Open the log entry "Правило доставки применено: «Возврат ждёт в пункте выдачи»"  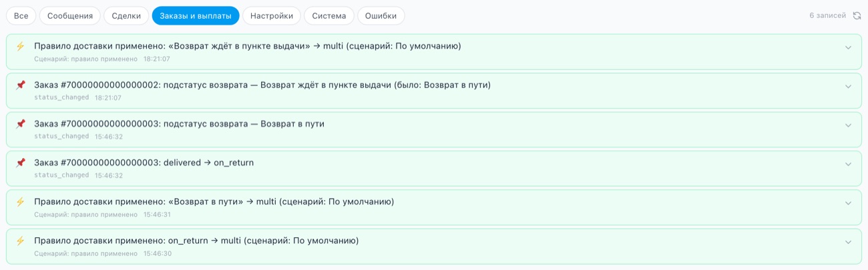434,52
